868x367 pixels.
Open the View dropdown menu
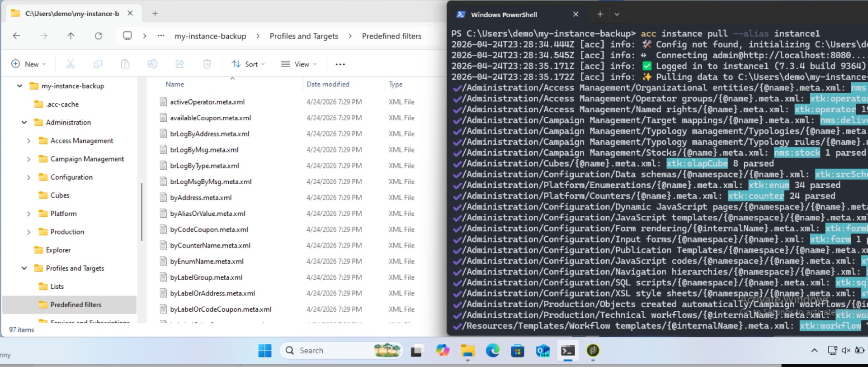pos(299,64)
